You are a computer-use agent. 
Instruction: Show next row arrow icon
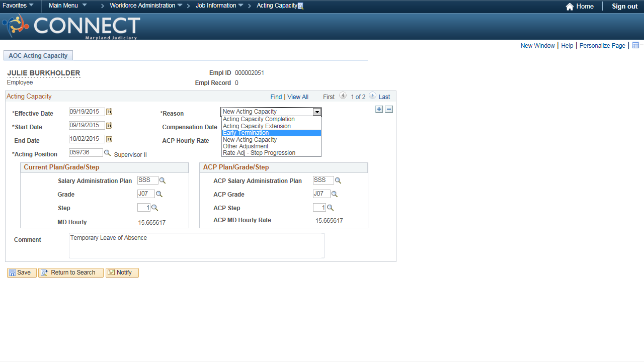click(x=372, y=96)
